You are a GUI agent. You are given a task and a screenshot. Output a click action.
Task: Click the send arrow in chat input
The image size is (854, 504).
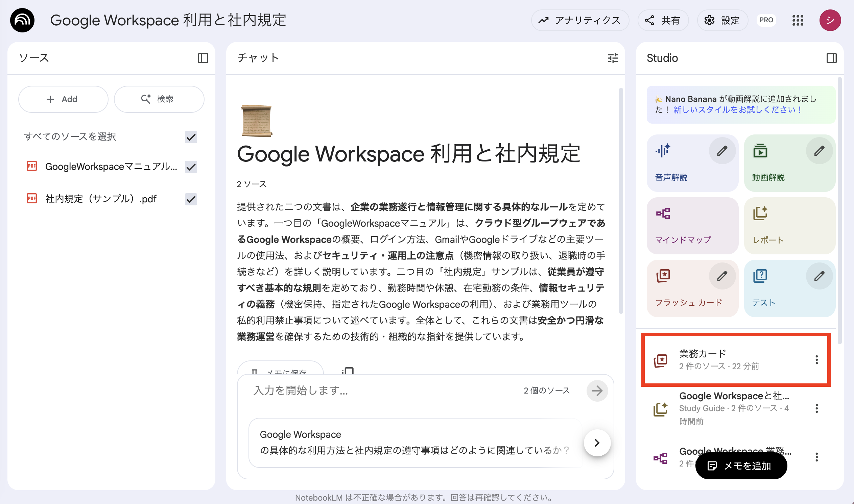tap(597, 390)
